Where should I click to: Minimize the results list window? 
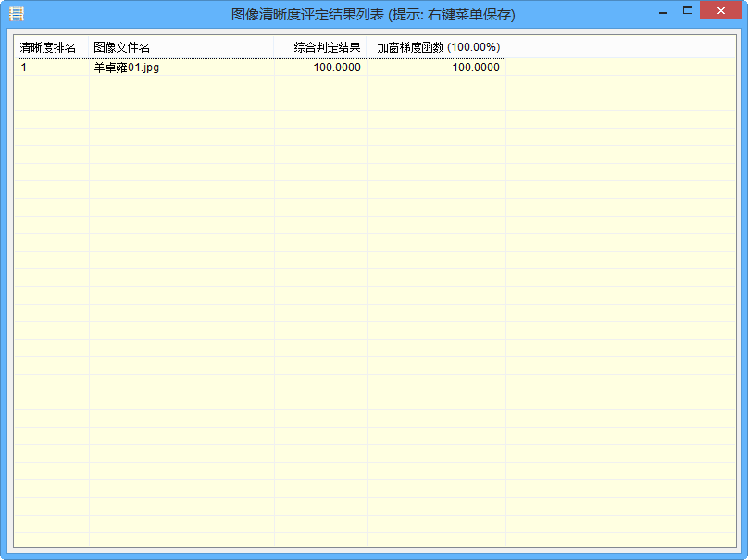[x=663, y=11]
